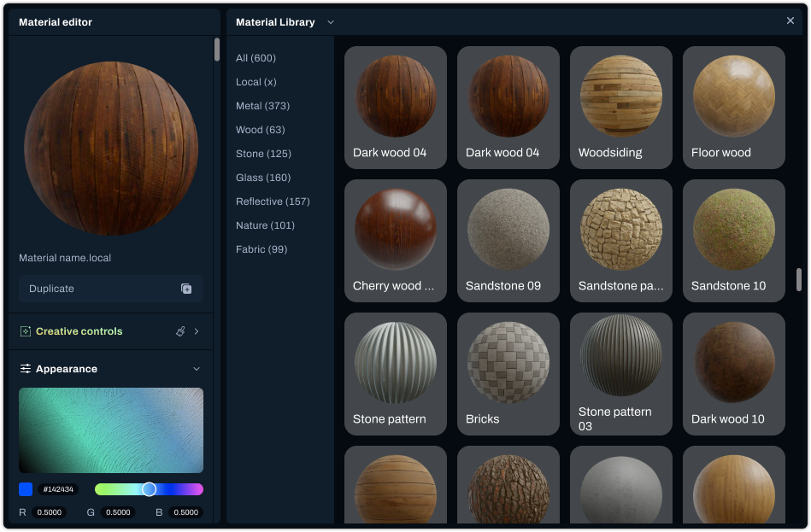The image size is (811, 532).
Task: Pick the Sandstone 10 material
Action: (733, 241)
